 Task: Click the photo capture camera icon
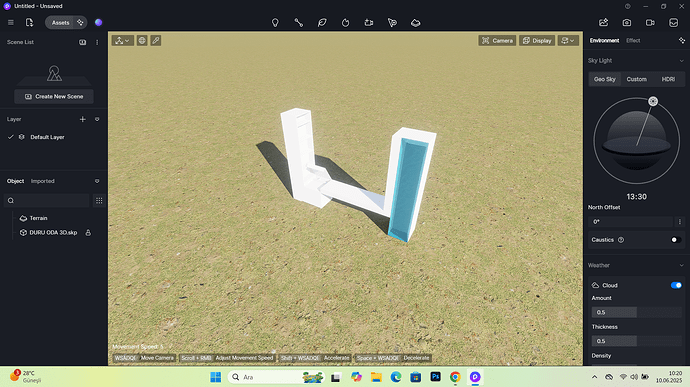click(x=627, y=22)
